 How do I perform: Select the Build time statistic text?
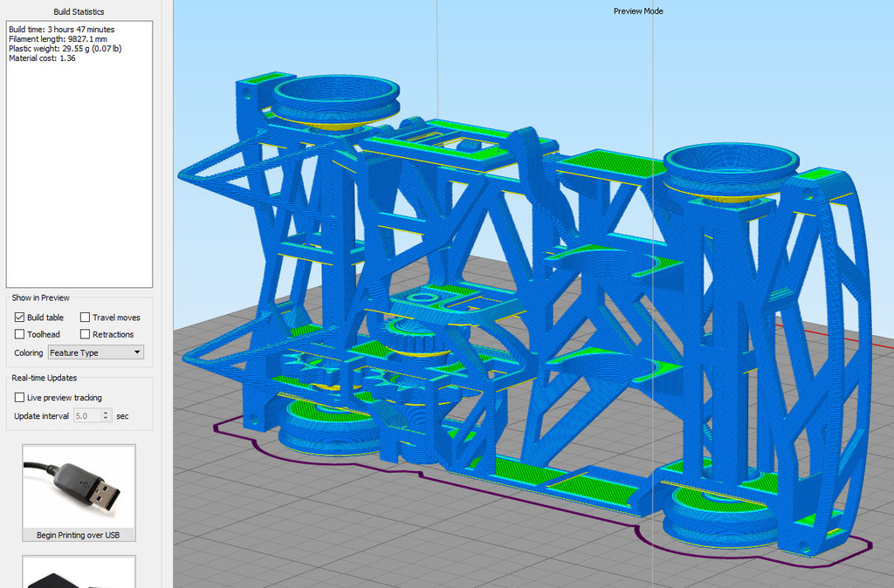point(62,29)
